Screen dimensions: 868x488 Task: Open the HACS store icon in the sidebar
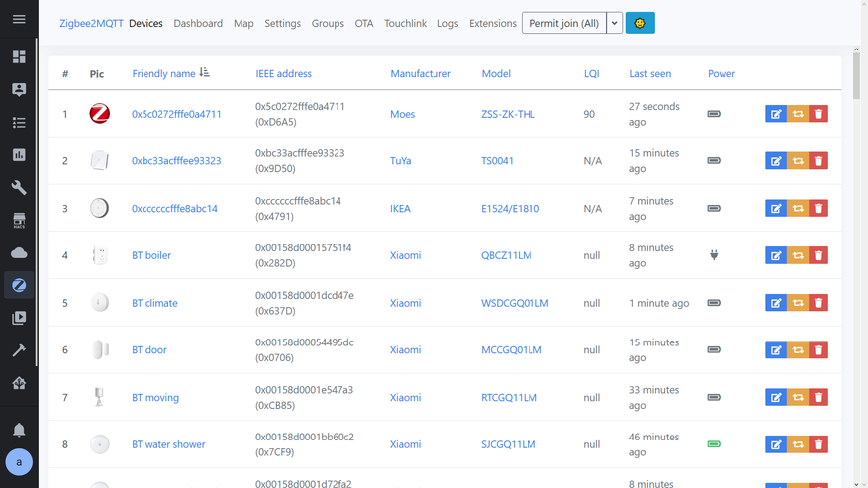coord(19,221)
